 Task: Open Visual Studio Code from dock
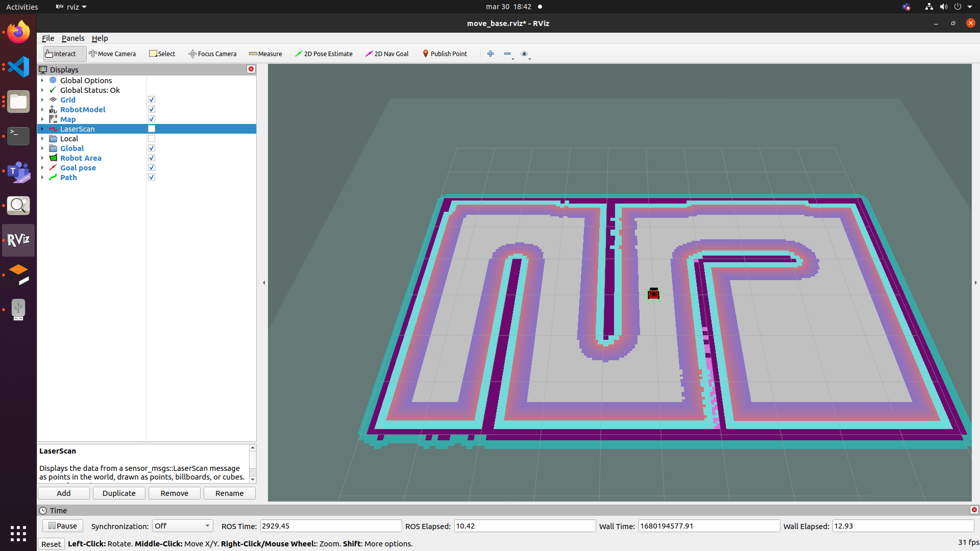tap(18, 67)
